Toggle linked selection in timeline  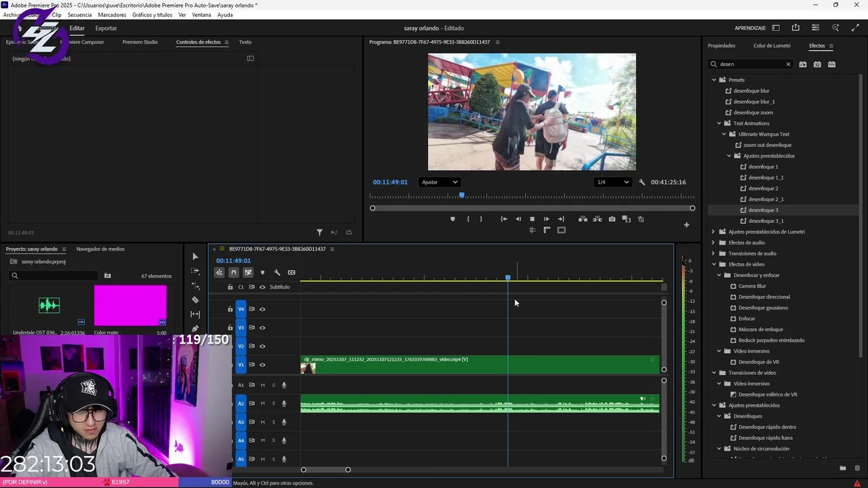(248, 272)
